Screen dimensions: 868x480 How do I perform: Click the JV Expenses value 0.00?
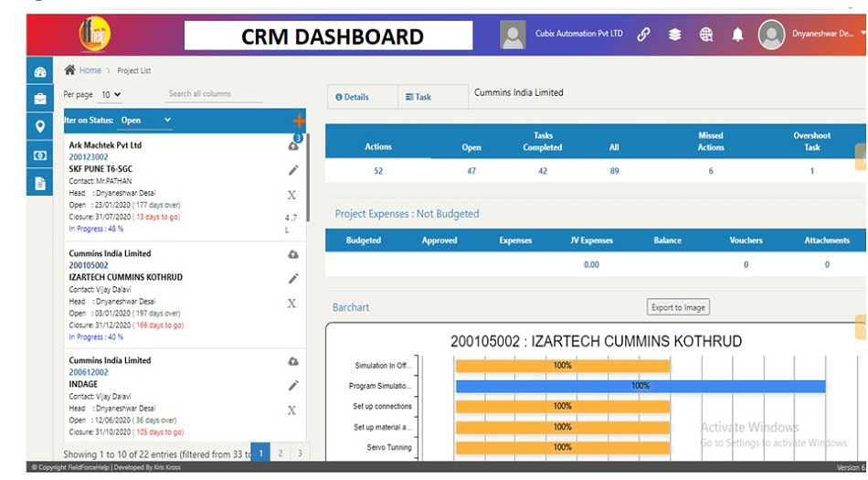point(591,264)
